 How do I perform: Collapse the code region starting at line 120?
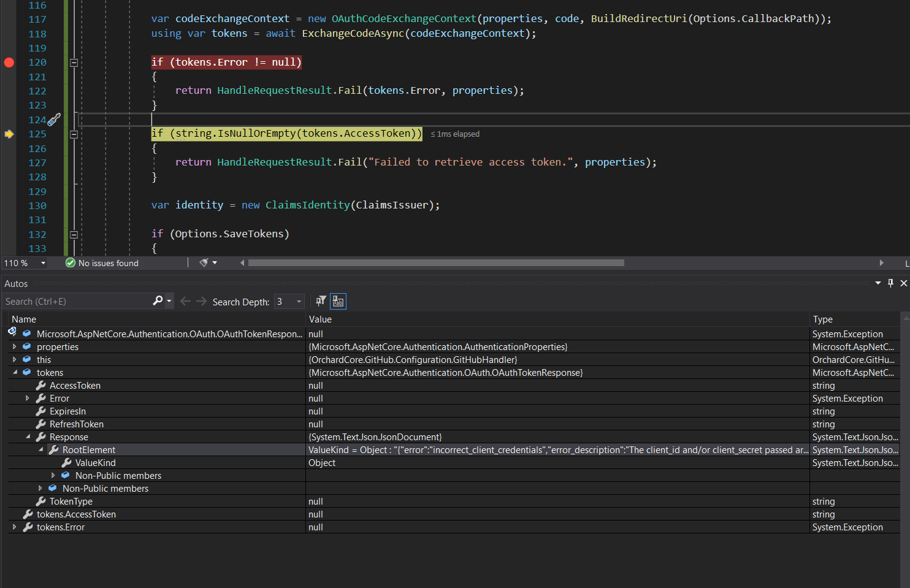[x=74, y=62]
